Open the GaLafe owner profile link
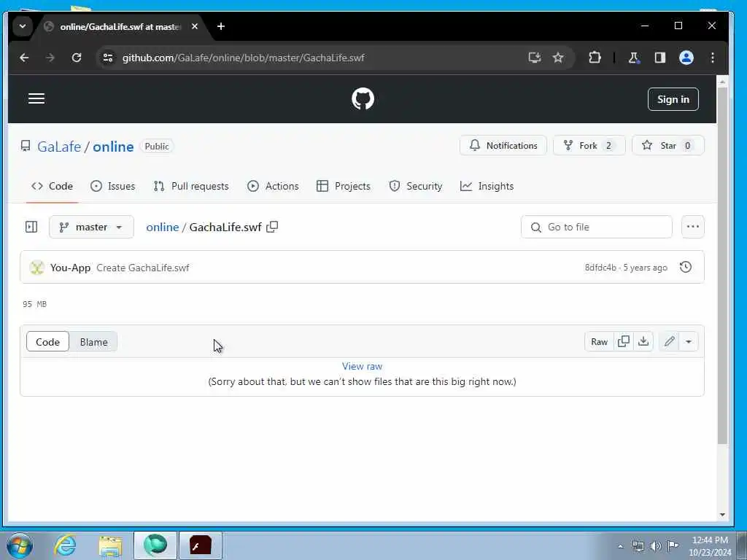 coord(59,147)
